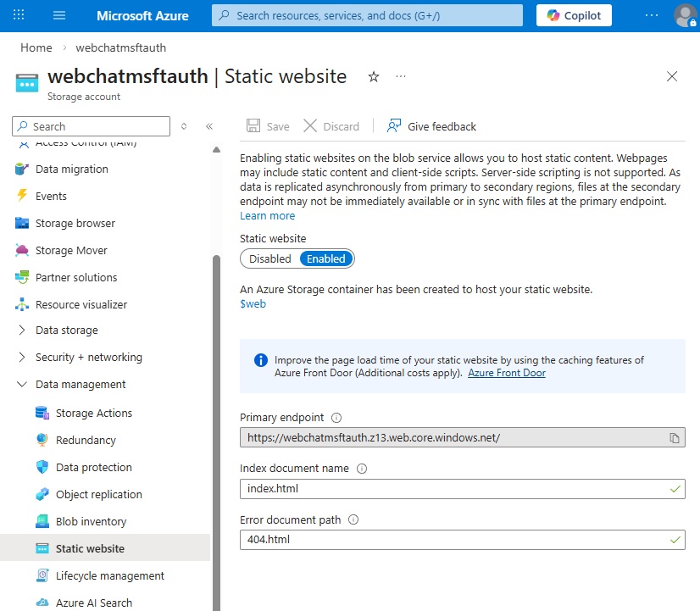Open the Give feedback icon
Viewport: 700px width, 611px height.
point(394,126)
